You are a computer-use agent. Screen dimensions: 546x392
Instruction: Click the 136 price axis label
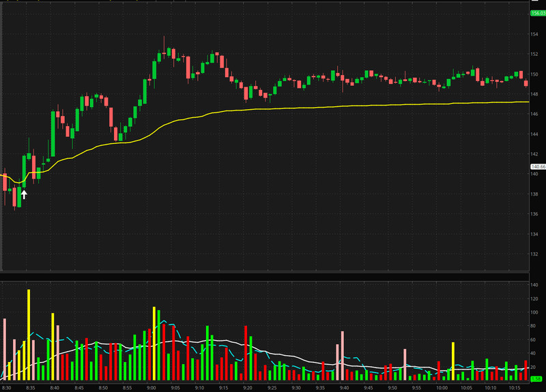(534, 214)
